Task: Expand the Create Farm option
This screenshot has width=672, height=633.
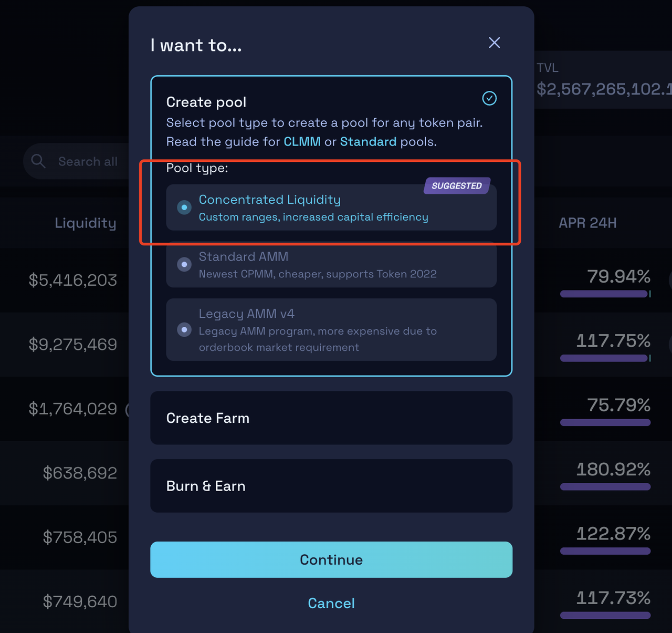Action: [x=331, y=418]
